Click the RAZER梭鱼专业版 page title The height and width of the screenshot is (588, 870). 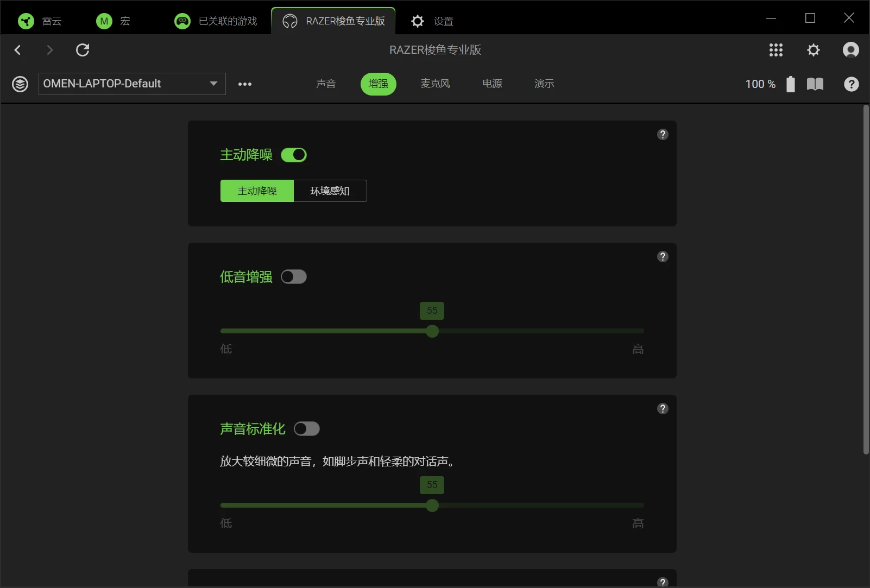(x=435, y=50)
